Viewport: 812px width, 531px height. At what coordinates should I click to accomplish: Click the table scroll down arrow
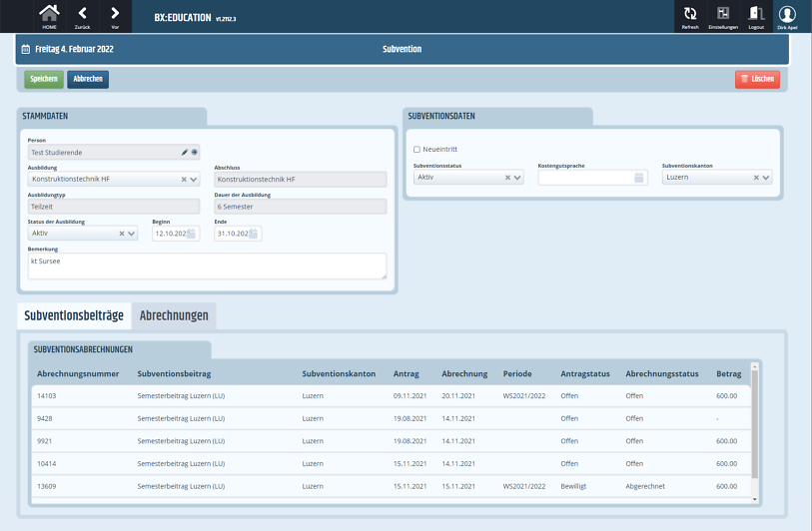tap(754, 499)
